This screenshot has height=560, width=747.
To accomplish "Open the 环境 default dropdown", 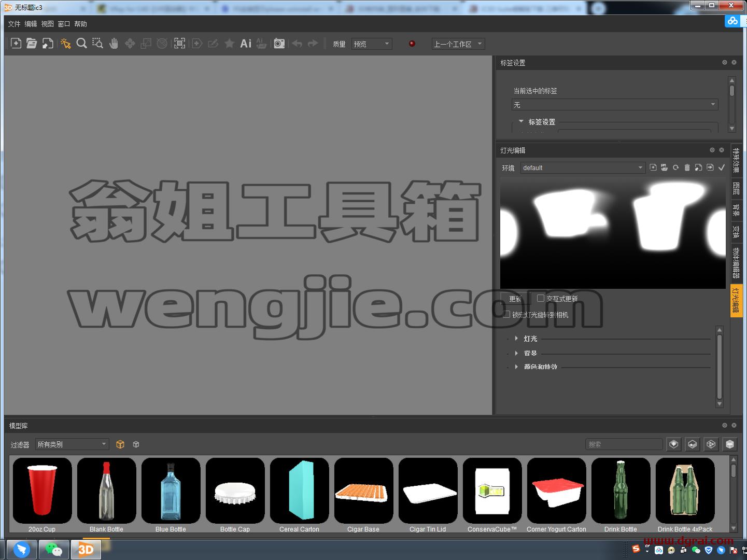I will coord(583,167).
